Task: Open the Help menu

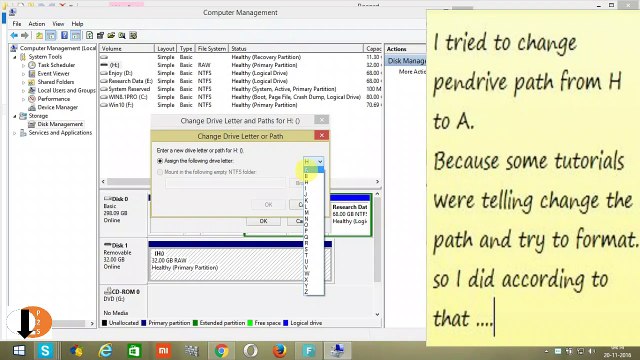Action: click(x=77, y=24)
